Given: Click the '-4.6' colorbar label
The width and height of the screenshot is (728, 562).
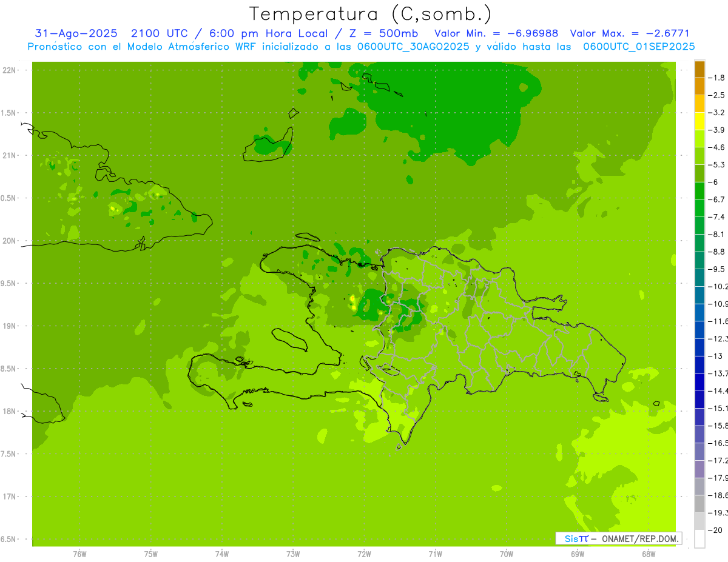Looking at the screenshot, I should (716, 147).
